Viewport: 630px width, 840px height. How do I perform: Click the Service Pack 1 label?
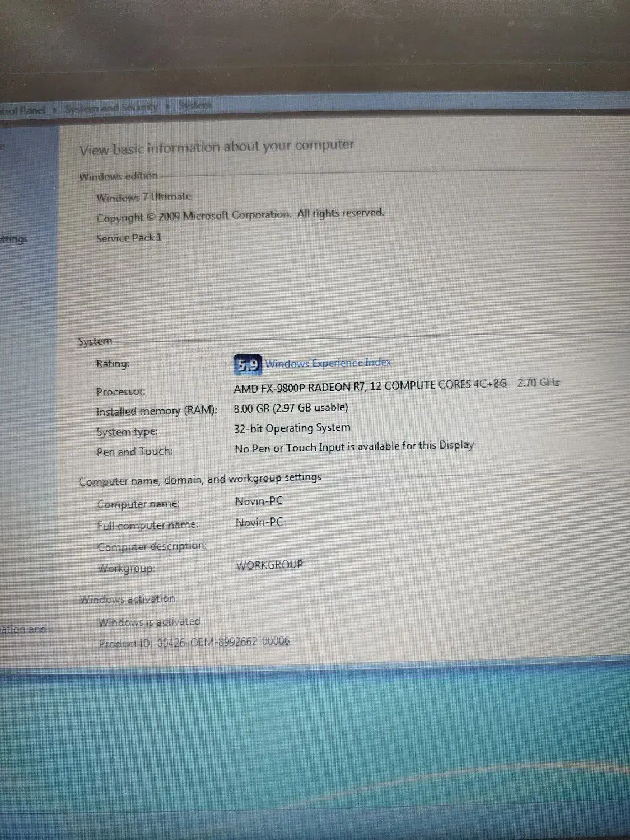click(x=129, y=237)
